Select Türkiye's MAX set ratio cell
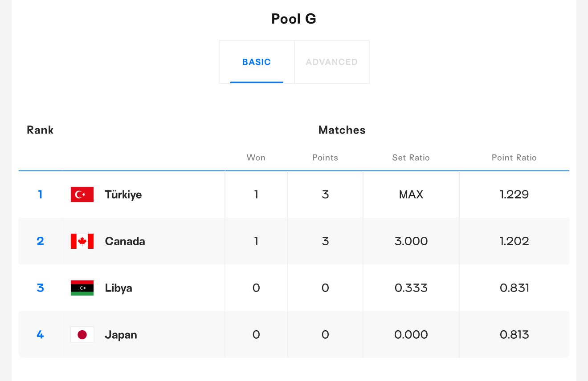Screen dimensions: 588x381 point(411,195)
